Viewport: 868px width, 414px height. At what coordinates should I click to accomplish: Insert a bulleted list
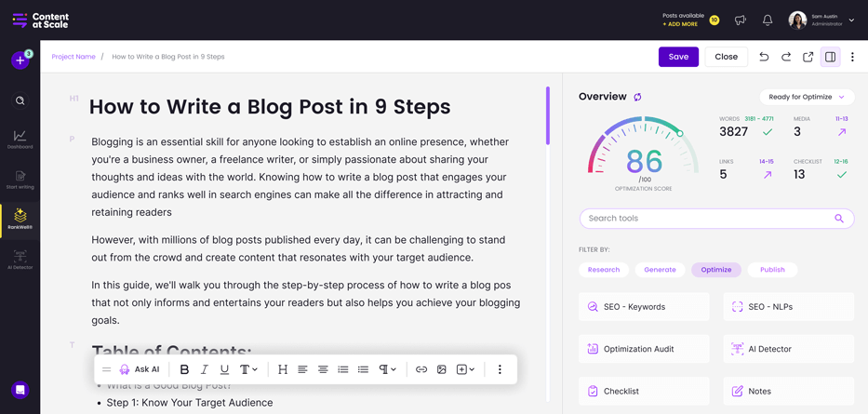tap(363, 369)
